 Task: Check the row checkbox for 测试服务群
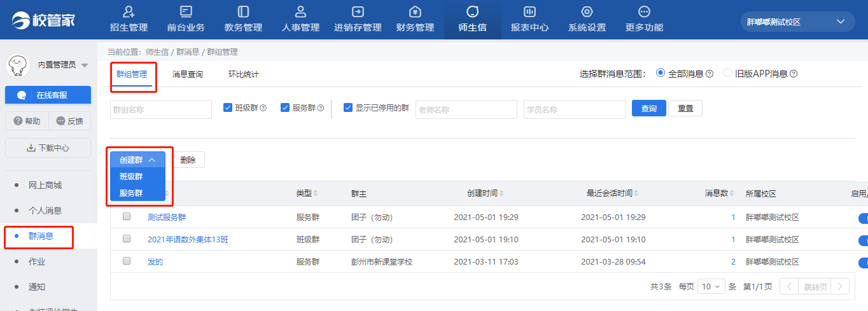tap(127, 217)
